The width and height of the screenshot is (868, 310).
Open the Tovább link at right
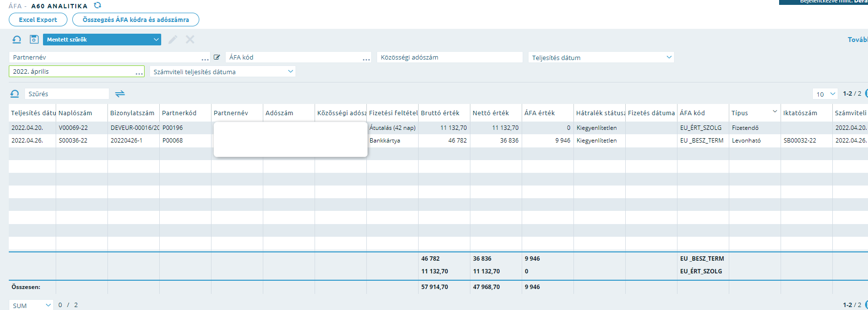coord(858,40)
